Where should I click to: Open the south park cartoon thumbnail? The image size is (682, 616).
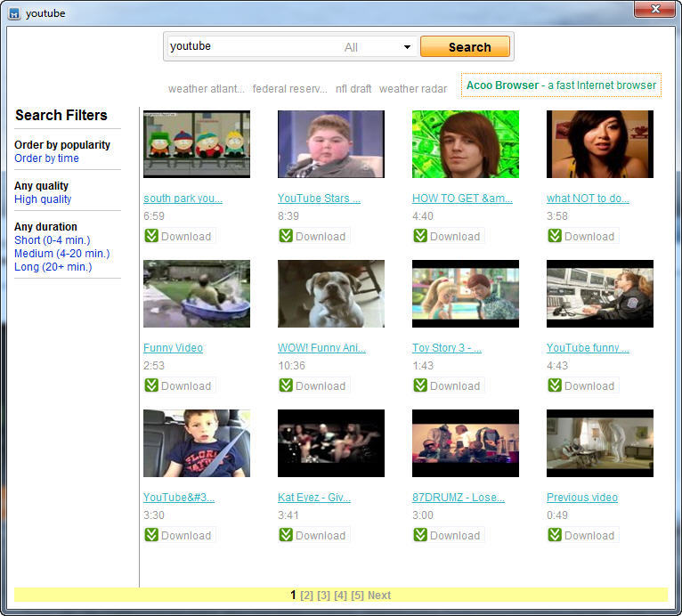[x=197, y=144]
